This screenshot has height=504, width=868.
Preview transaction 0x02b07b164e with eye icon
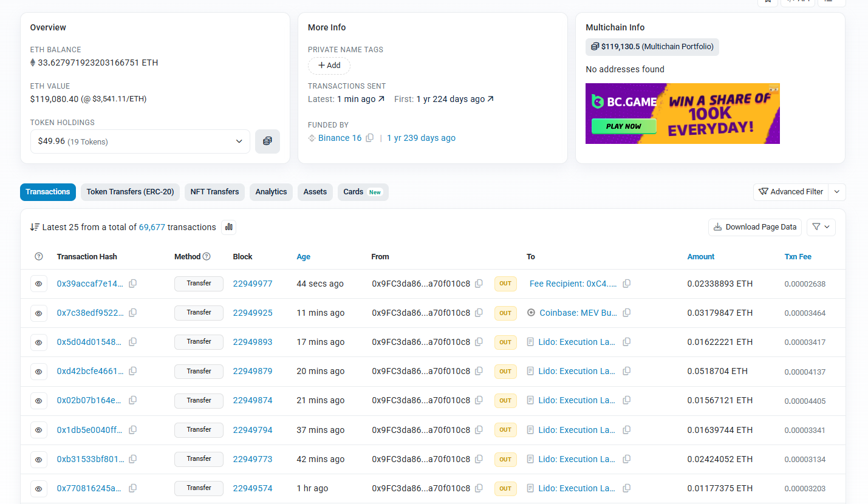39,400
